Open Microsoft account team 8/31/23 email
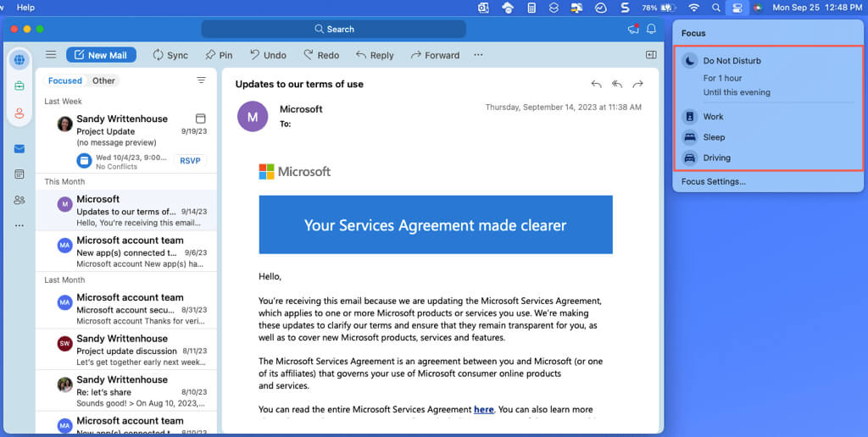 [x=126, y=308]
